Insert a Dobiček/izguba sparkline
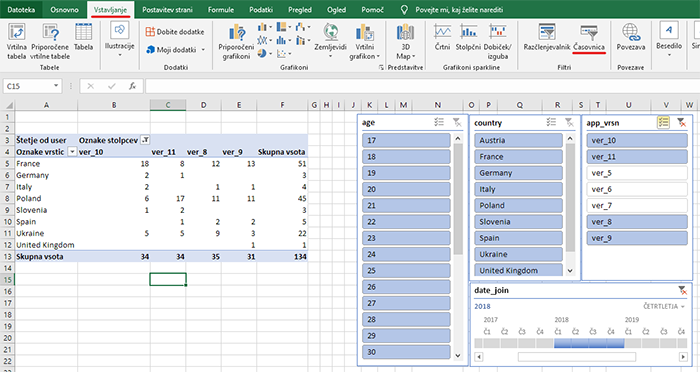The width and height of the screenshot is (700, 372). tap(498, 41)
